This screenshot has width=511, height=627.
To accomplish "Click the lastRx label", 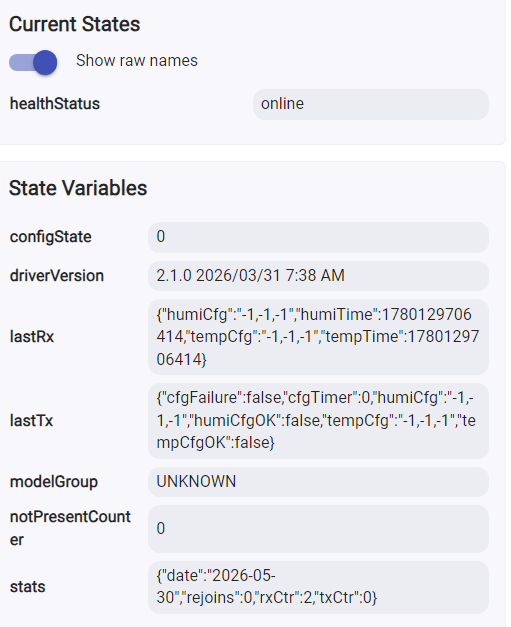I will (32, 337).
